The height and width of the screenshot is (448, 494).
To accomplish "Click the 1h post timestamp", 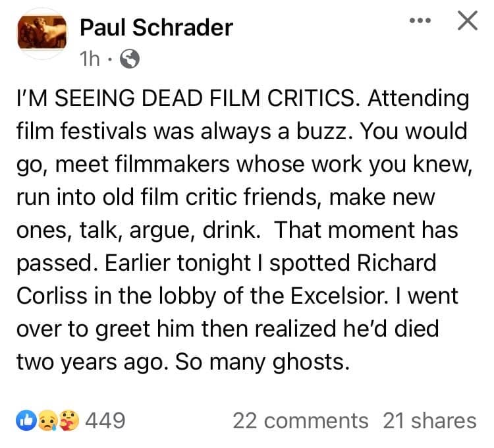I will tap(90, 59).
